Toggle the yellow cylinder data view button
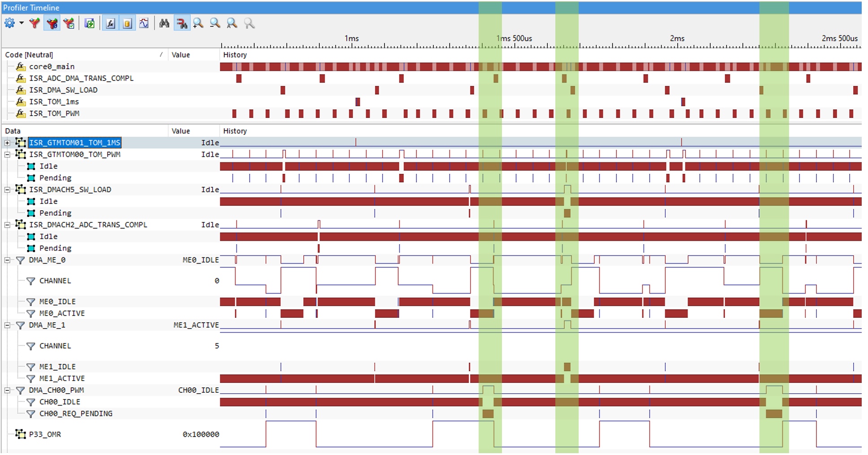This screenshot has width=868, height=455. [x=127, y=23]
